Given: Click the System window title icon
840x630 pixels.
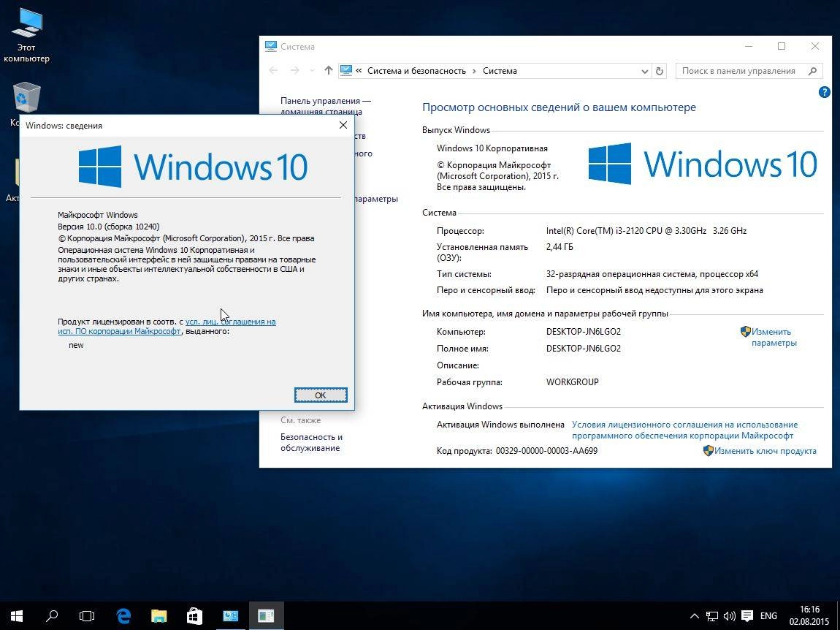Looking at the screenshot, I should coord(271,46).
